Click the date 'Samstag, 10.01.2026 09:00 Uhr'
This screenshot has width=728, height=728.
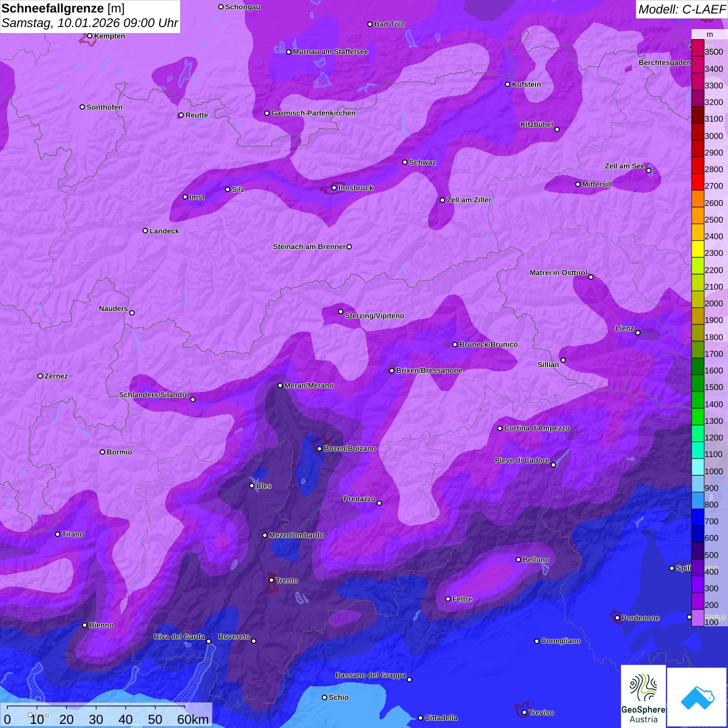(90, 23)
